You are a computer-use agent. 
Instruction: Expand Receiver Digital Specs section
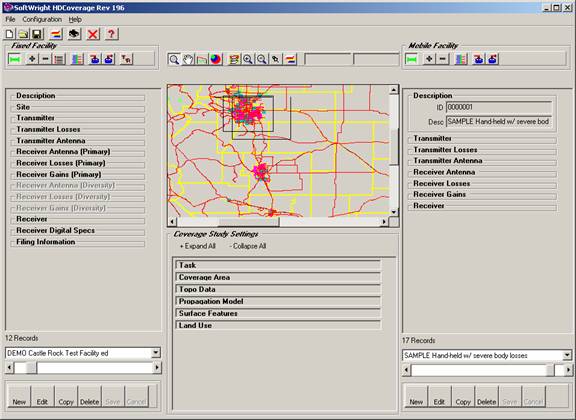pyautogui.click(x=78, y=231)
